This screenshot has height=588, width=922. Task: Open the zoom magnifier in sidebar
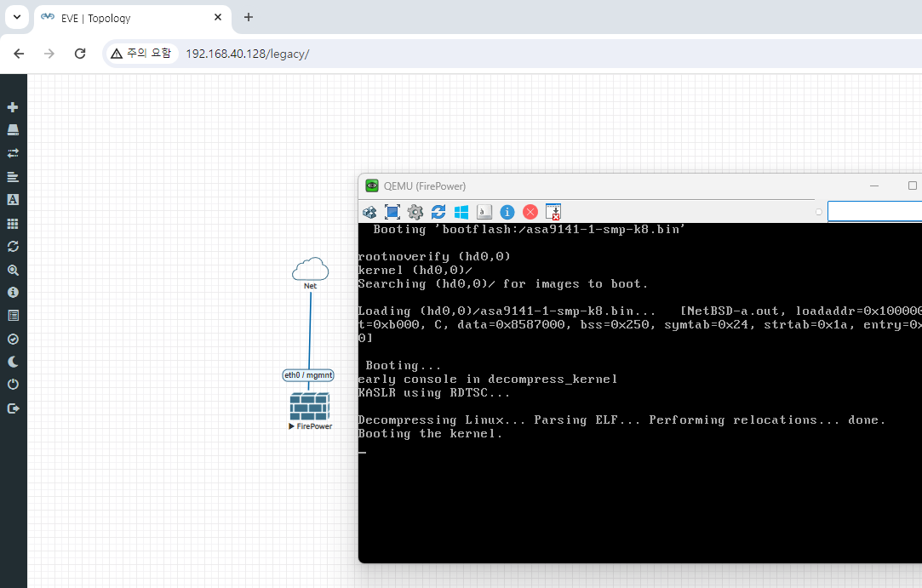tap(13, 270)
